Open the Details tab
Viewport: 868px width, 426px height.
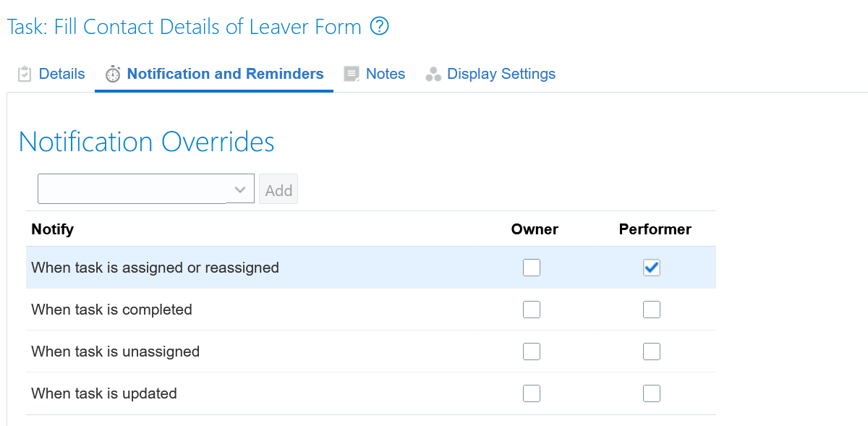[51, 74]
